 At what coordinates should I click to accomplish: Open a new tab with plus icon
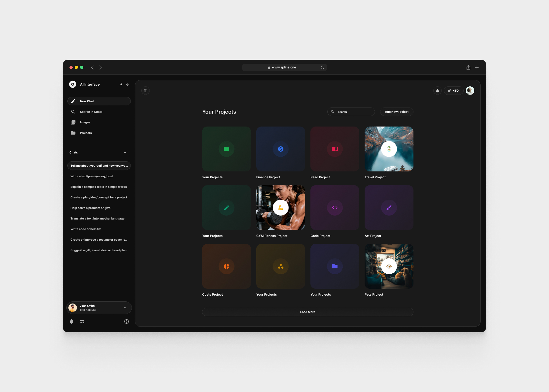pos(477,67)
